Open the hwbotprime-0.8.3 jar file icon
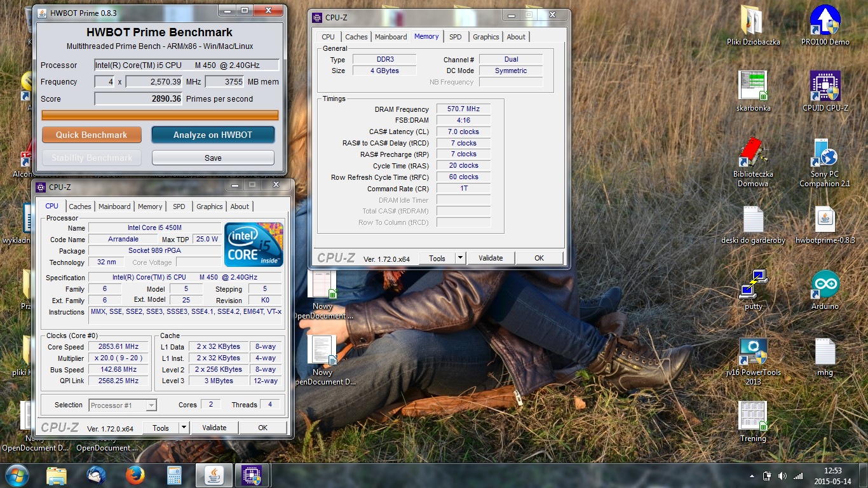 point(825,219)
